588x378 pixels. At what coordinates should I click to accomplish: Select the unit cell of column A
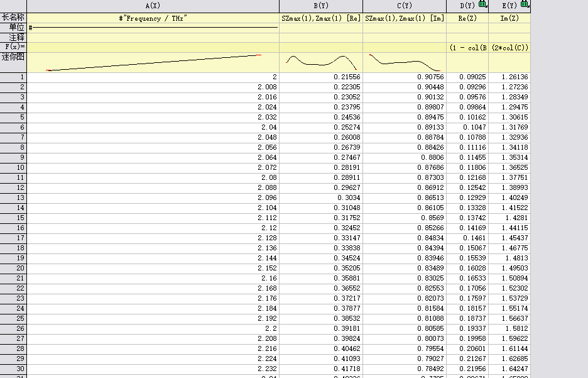click(x=153, y=28)
